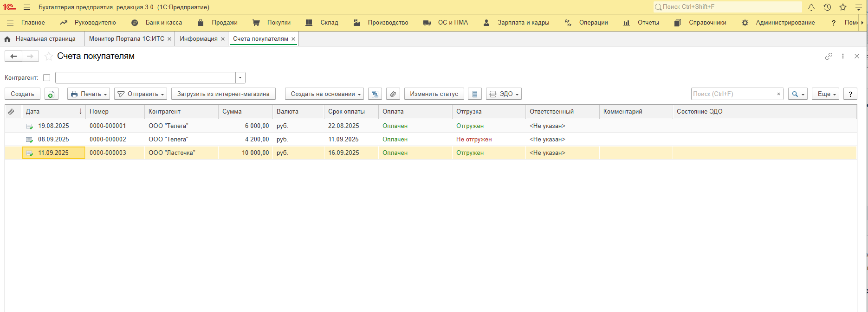Switch to the Монитор Портала 1С:ИТС tab
The width and height of the screenshot is (868, 312).
point(126,39)
